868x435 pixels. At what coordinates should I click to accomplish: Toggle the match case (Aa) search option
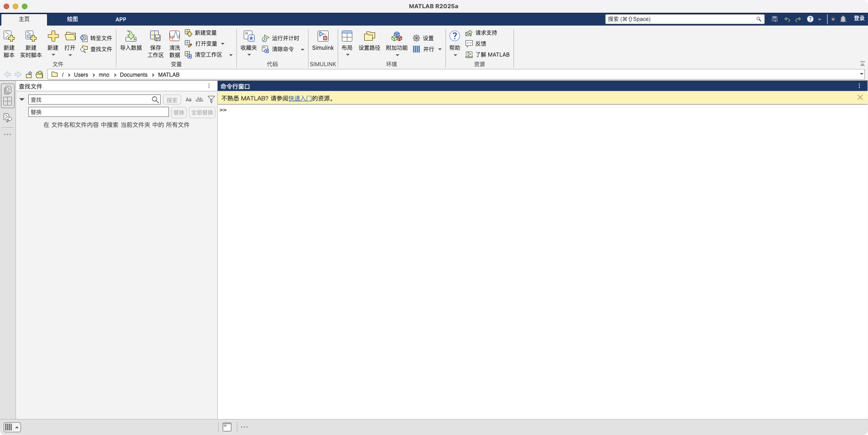pos(188,100)
